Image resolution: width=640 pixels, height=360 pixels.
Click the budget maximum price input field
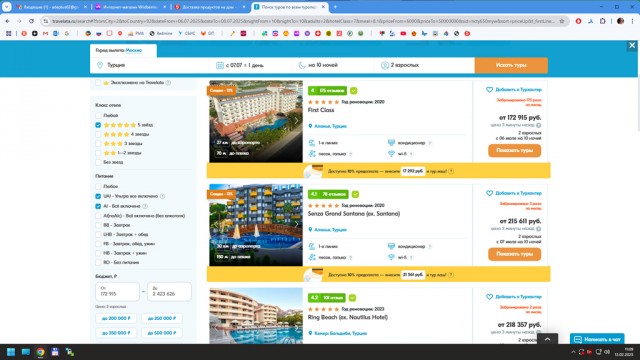[x=169, y=291]
